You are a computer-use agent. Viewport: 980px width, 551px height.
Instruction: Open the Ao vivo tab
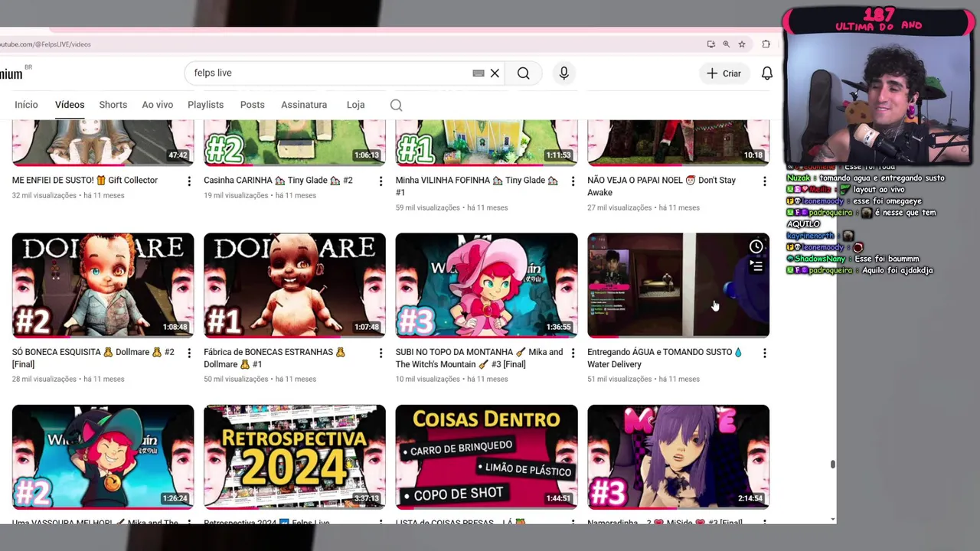coord(157,105)
